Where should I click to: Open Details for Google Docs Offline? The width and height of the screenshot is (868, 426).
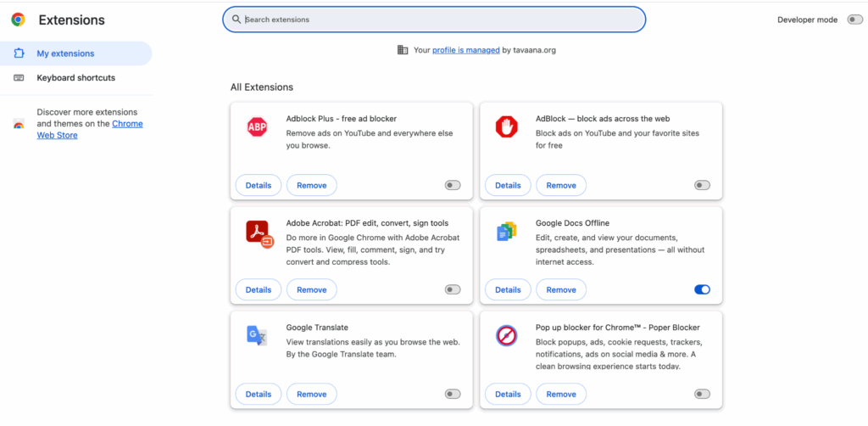509,289
